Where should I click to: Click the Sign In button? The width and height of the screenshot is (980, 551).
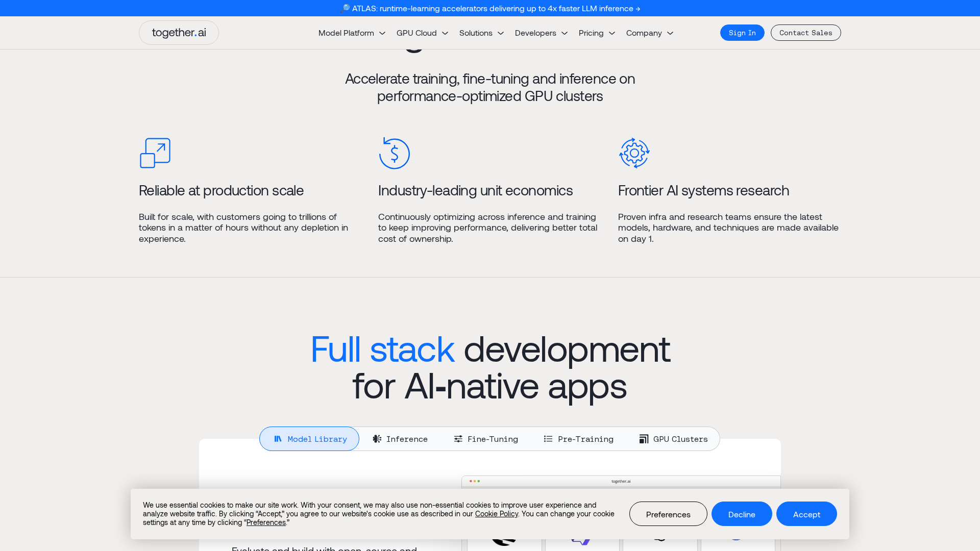point(742,32)
